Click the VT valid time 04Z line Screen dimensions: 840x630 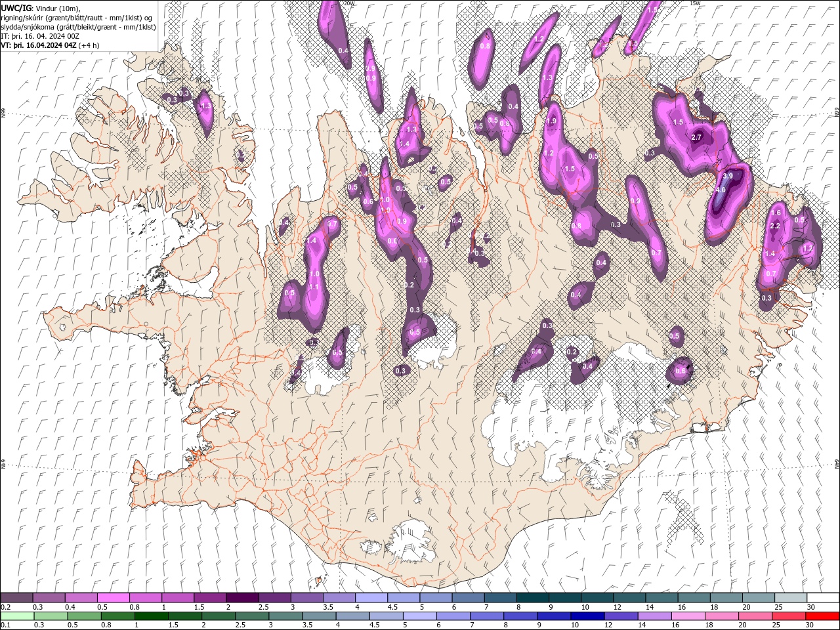click(x=38, y=45)
